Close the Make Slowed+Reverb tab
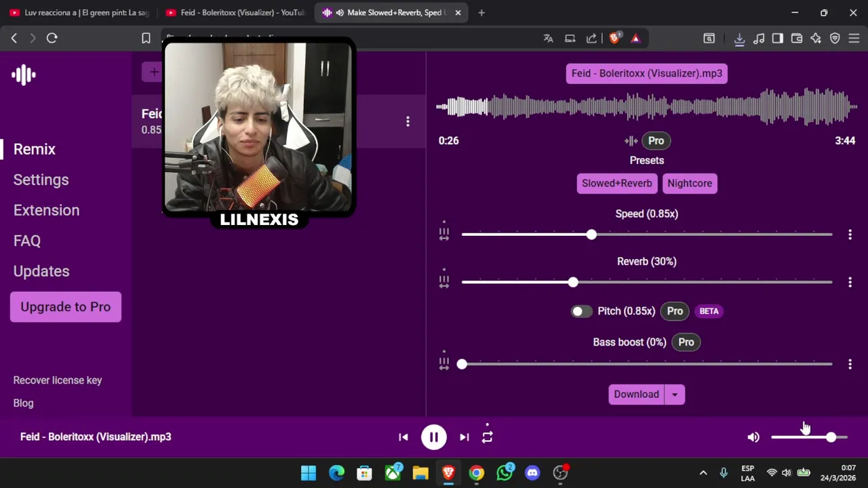The width and height of the screenshot is (868, 488). [458, 12]
